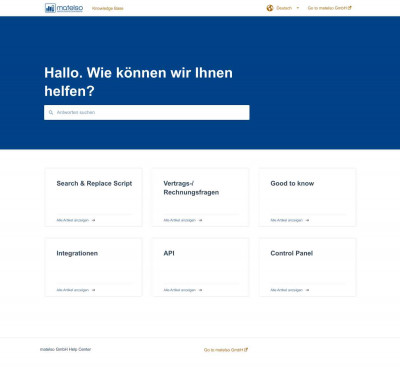
Task: Click the arrow icon in Integrationen card
Action: coord(93,290)
